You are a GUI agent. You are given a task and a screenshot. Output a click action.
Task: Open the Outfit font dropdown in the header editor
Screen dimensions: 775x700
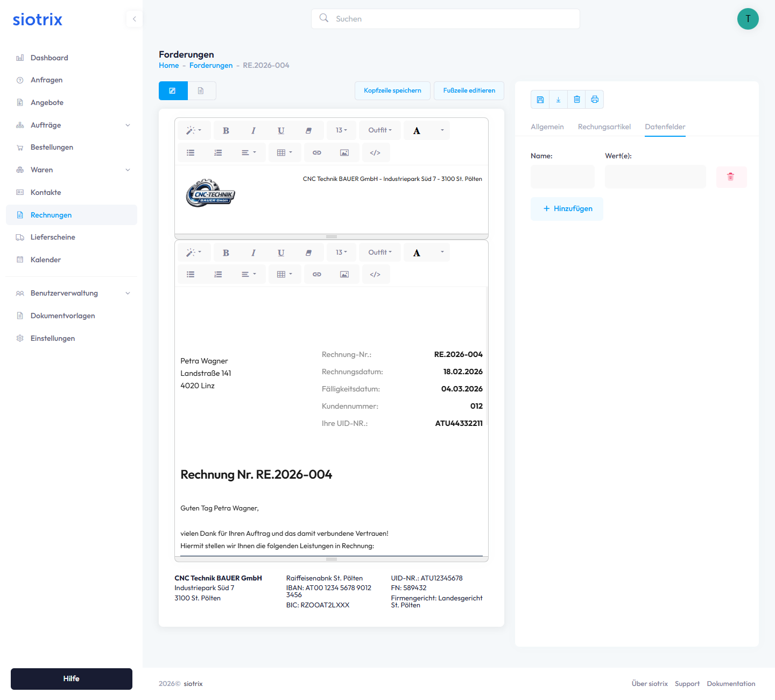click(380, 130)
